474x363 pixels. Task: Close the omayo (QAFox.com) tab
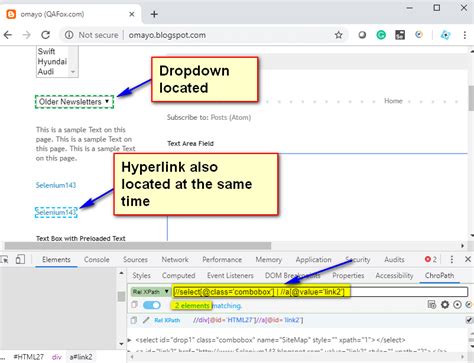coord(132,14)
